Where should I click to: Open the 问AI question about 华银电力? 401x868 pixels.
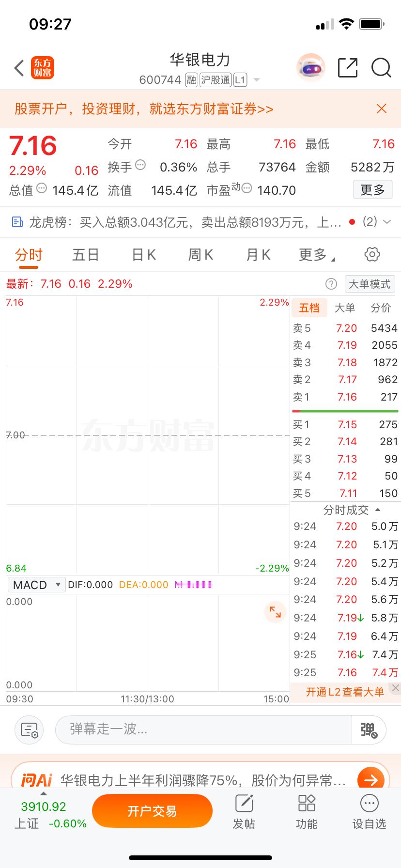point(203,780)
